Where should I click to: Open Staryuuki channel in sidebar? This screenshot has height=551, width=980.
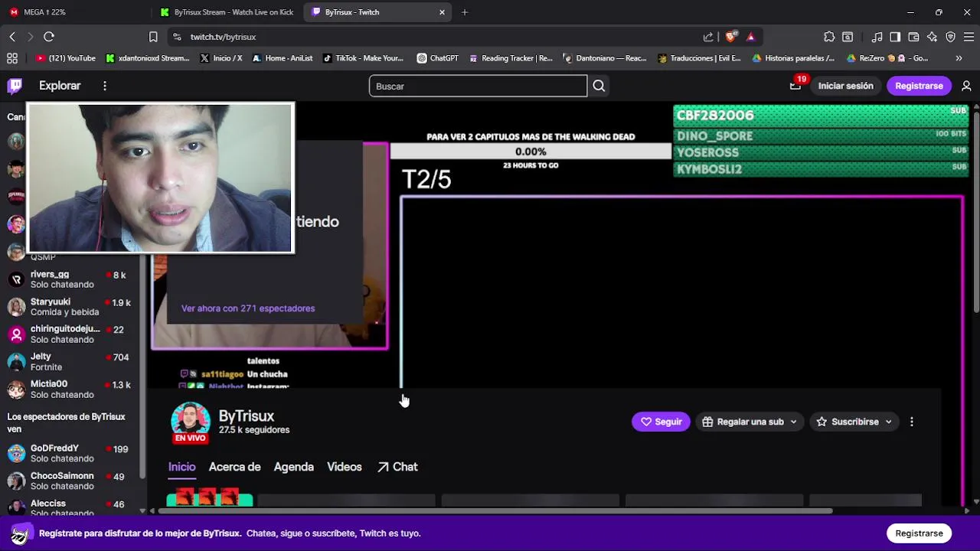pos(69,307)
